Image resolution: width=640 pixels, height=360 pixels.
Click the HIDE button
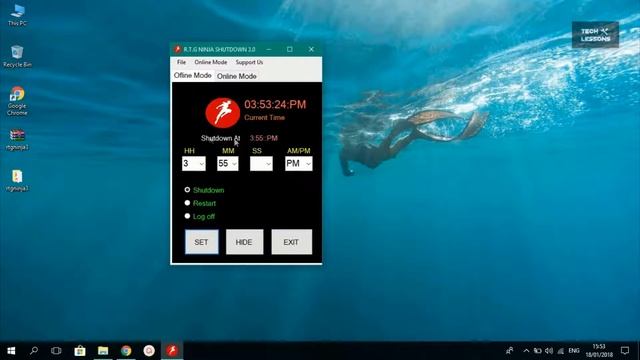(244, 242)
